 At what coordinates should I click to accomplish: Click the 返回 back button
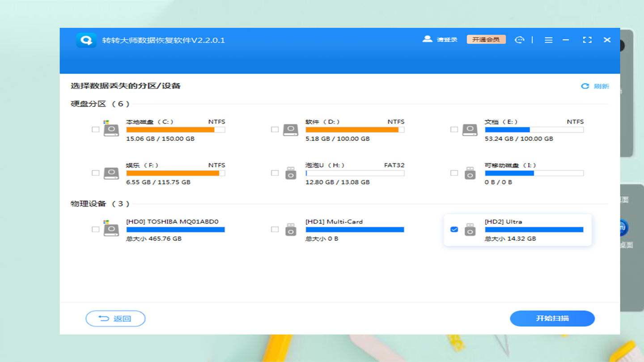pyautogui.click(x=115, y=319)
